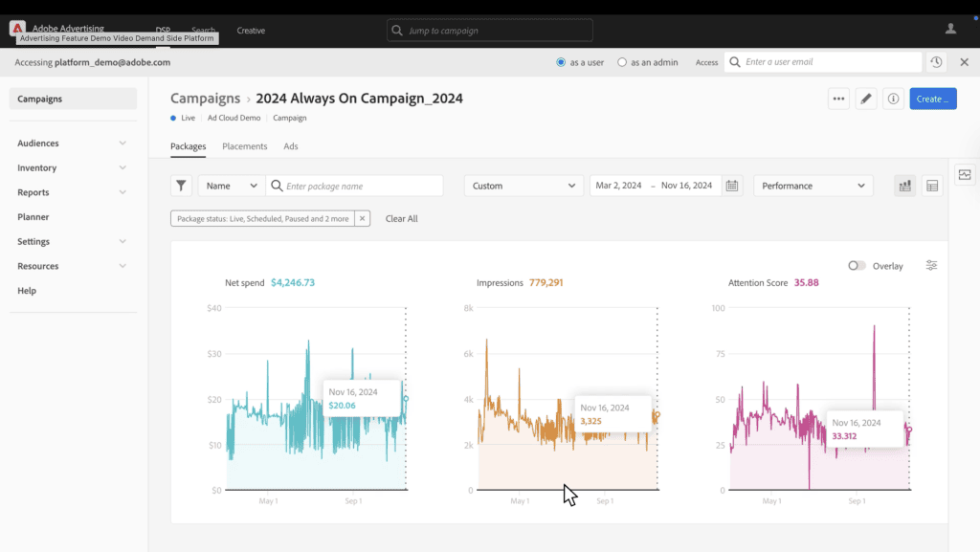Click the Jump to campaign search field
The image size is (980, 552).
click(489, 30)
